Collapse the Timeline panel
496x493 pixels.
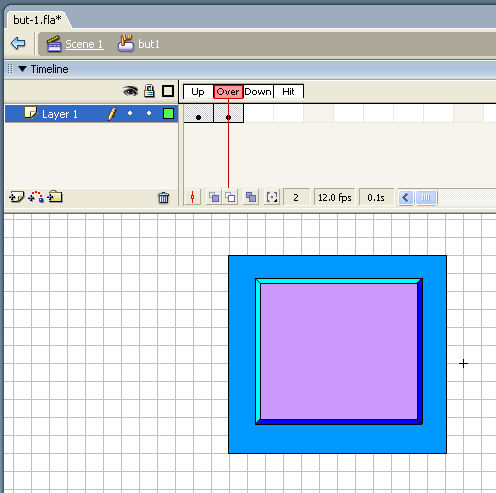[x=22, y=69]
